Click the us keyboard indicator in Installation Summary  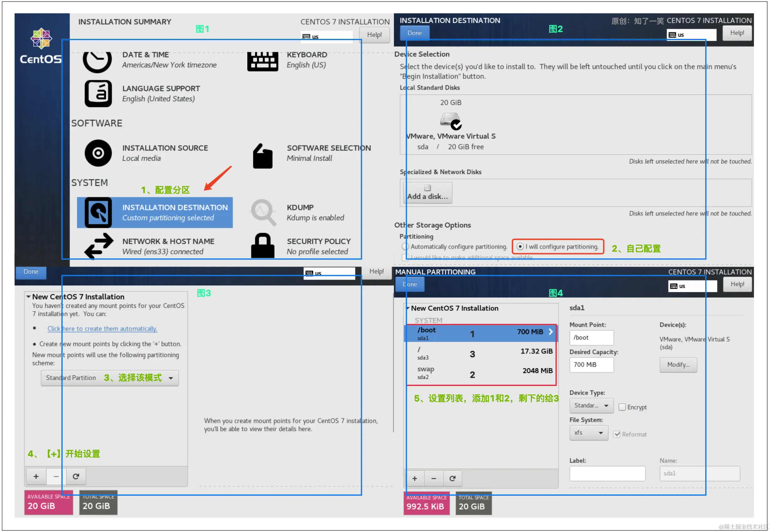[327, 37]
